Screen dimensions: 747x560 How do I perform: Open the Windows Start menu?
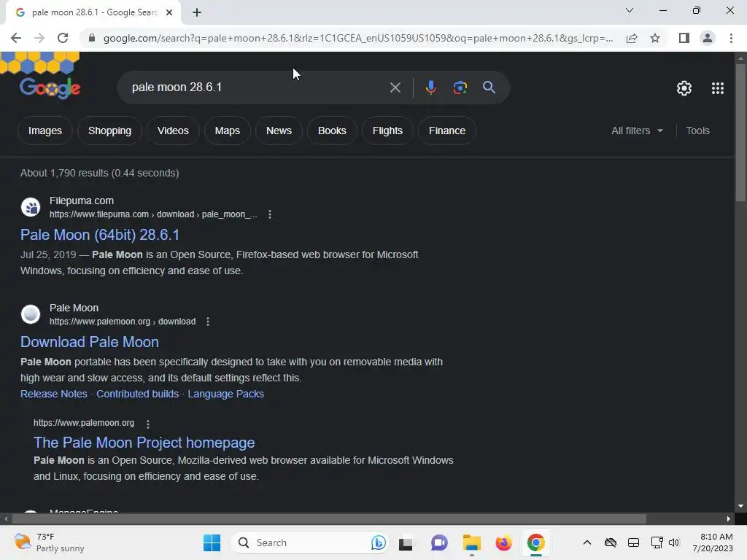pos(212,542)
